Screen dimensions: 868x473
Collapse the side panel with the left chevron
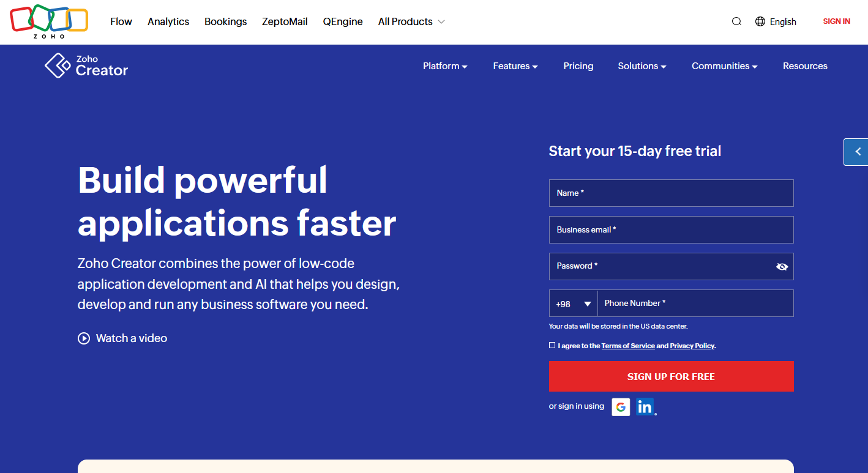point(857,152)
